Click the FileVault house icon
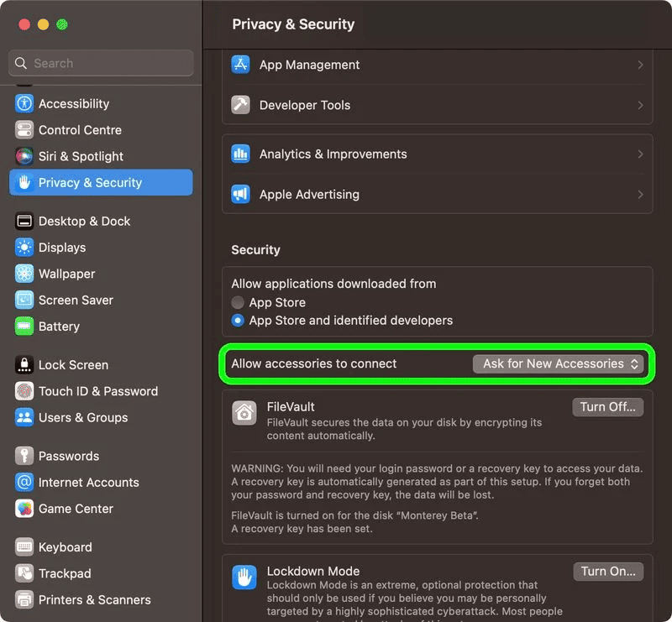The width and height of the screenshot is (672, 622). (244, 412)
